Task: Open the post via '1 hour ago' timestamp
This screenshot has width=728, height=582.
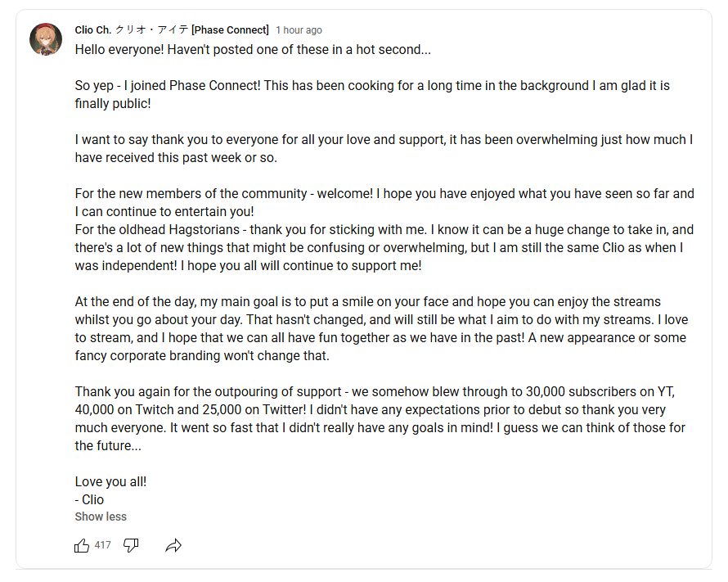Action: 299,30
